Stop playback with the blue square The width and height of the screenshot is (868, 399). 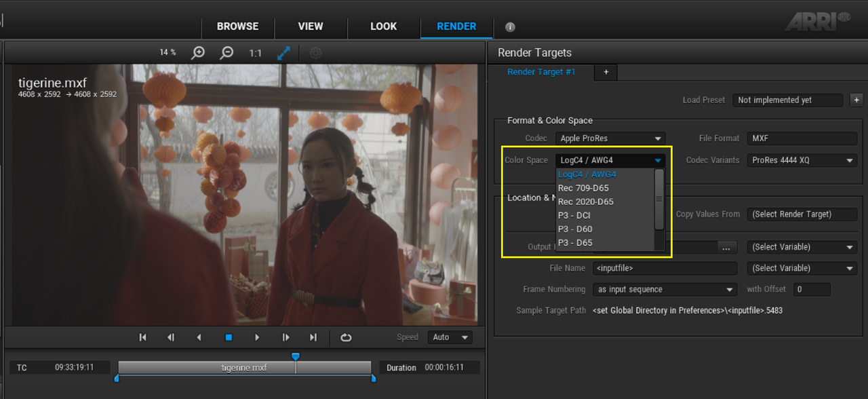[x=229, y=337]
